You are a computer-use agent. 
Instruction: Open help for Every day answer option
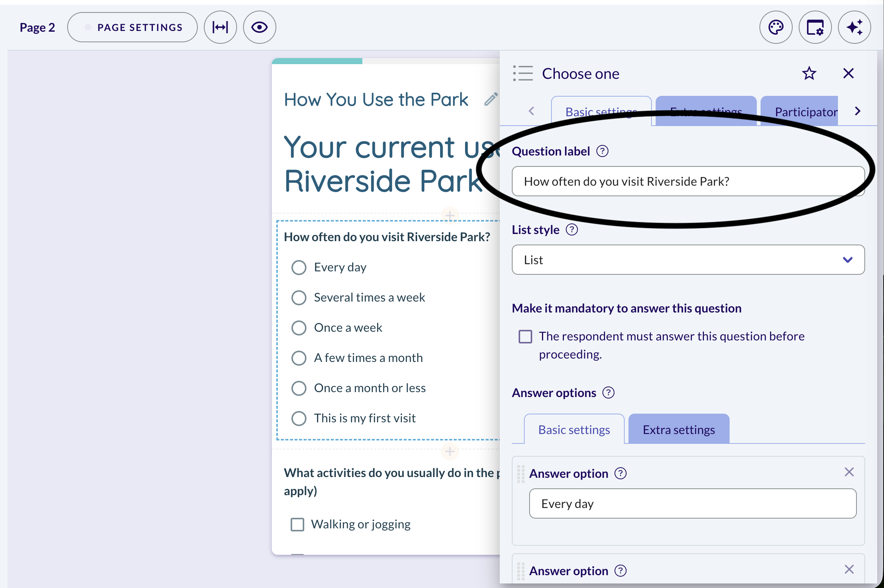pos(620,473)
